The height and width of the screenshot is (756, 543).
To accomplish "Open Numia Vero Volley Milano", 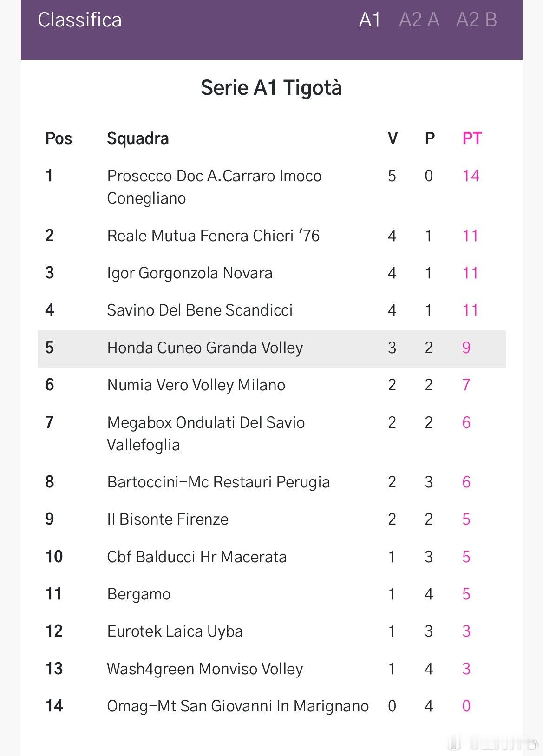I will point(196,385).
